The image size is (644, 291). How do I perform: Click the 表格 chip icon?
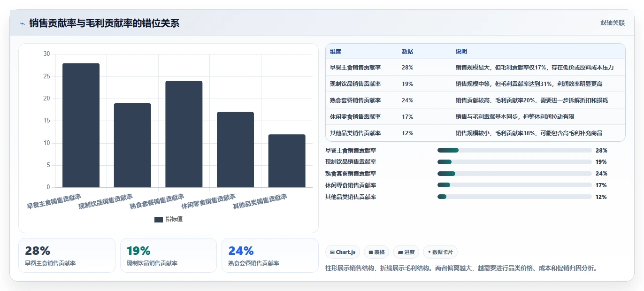coord(371,253)
